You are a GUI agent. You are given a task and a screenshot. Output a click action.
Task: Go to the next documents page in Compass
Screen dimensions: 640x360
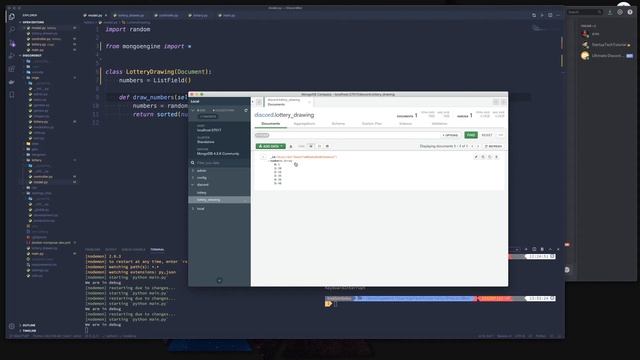(x=478, y=146)
